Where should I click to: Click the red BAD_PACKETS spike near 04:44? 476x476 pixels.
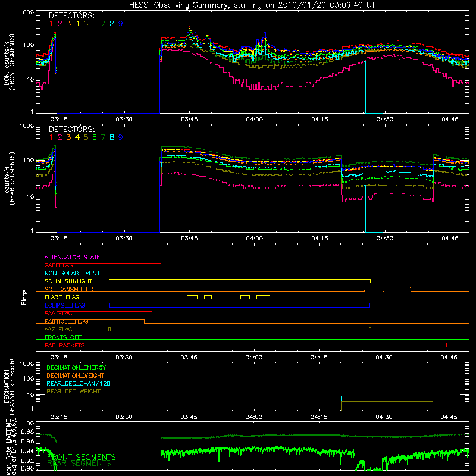(x=446, y=345)
